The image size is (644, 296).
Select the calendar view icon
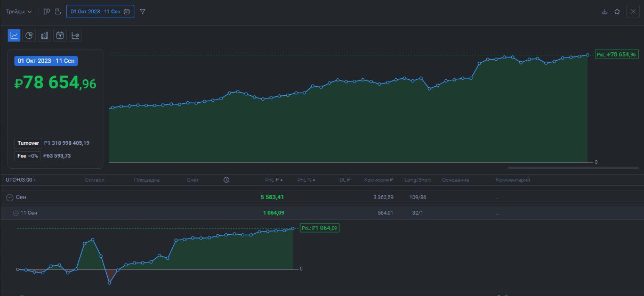60,35
